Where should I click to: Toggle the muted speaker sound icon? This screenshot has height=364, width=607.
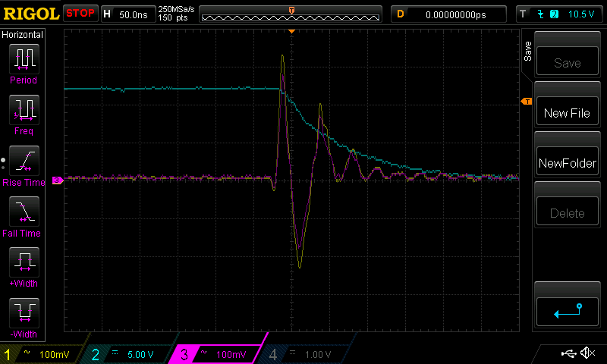point(587,353)
